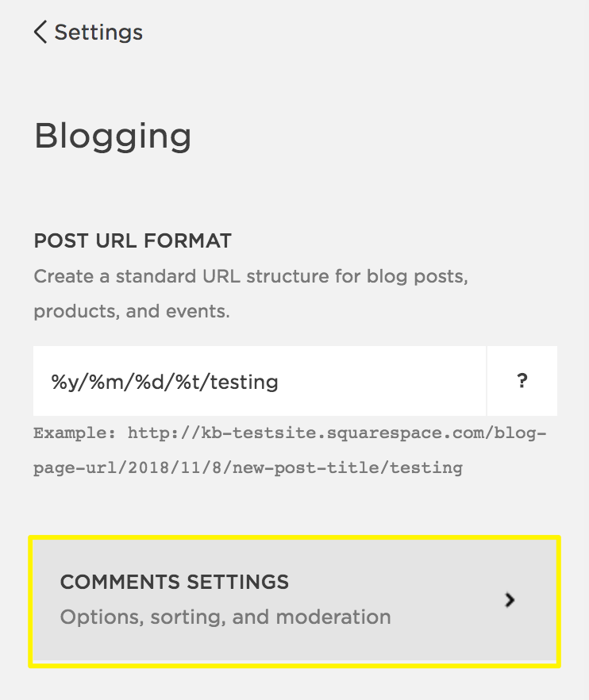Screen dimensions: 589x700
Task: Open the Comments Settings panel
Action: [x=294, y=600]
